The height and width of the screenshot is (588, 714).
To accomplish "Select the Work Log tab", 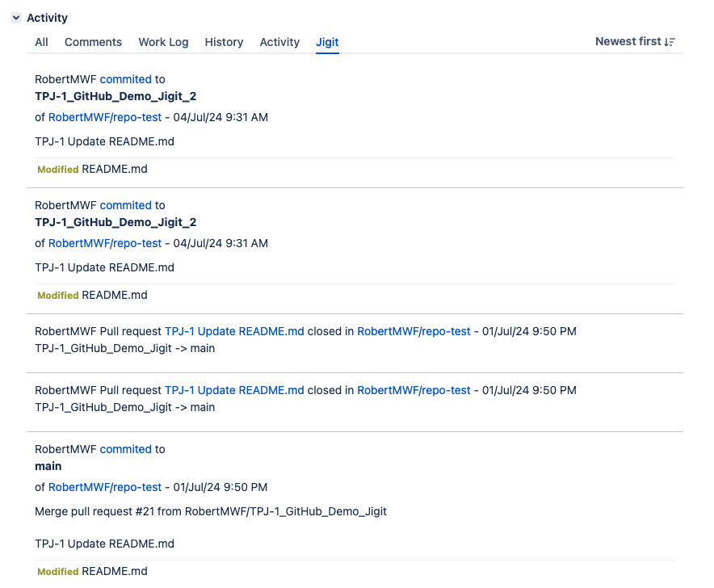I will 163,42.
